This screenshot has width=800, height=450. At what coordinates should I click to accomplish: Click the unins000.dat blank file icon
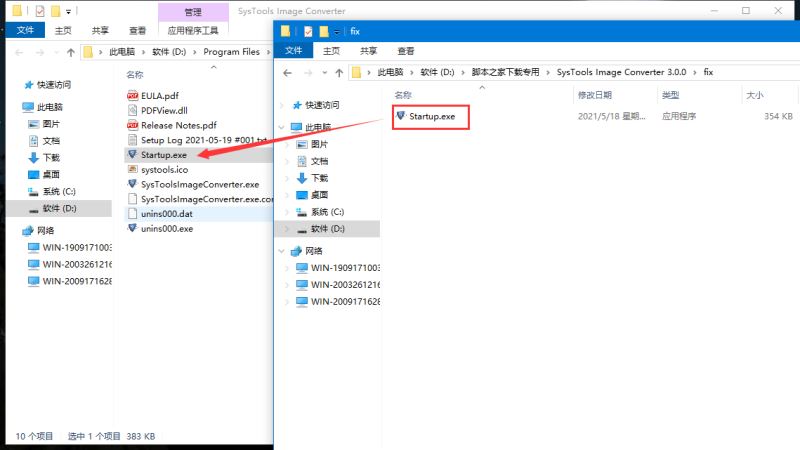(133, 213)
